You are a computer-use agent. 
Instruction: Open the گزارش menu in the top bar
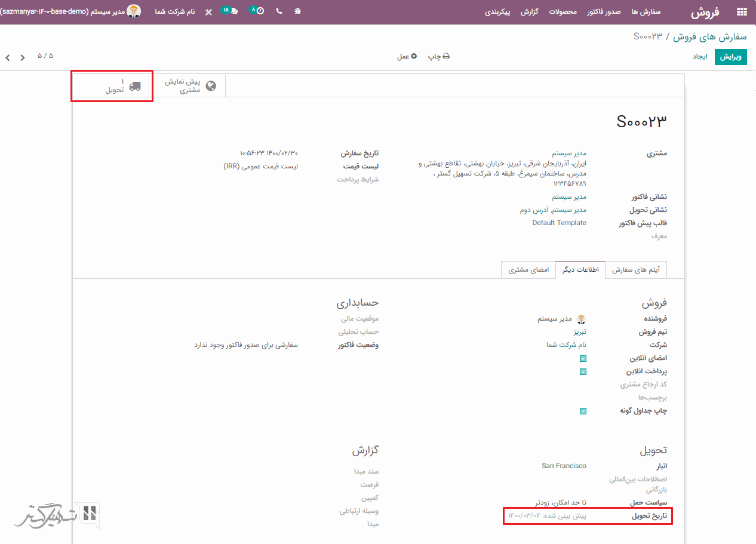(x=529, y=11)
